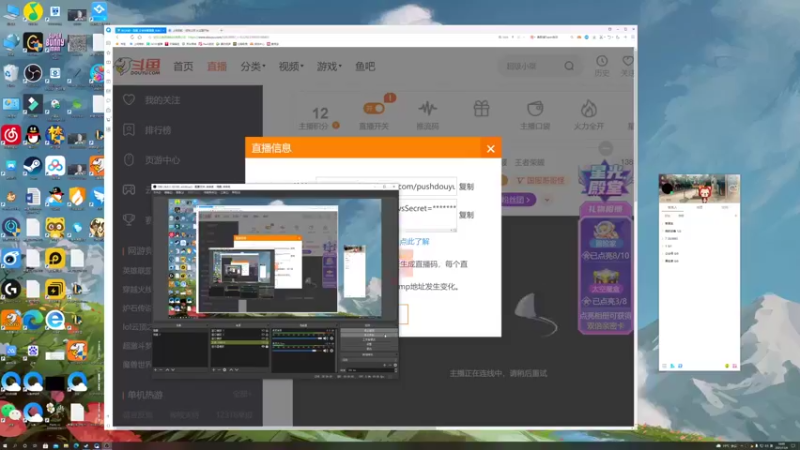Screen dimensions: 800x450
Task: Open the 首页 home tab
Action: point(183,66)
